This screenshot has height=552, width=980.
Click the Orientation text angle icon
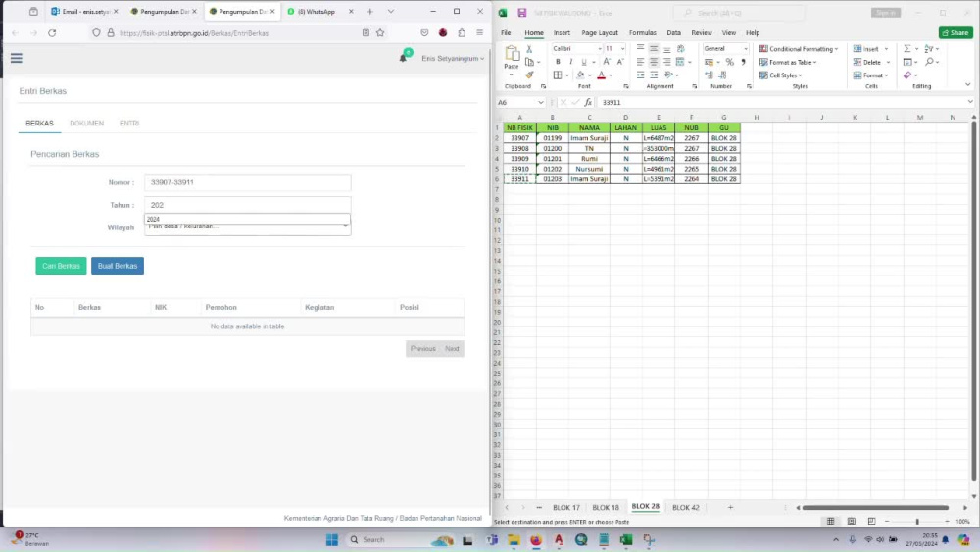[669, 75]
